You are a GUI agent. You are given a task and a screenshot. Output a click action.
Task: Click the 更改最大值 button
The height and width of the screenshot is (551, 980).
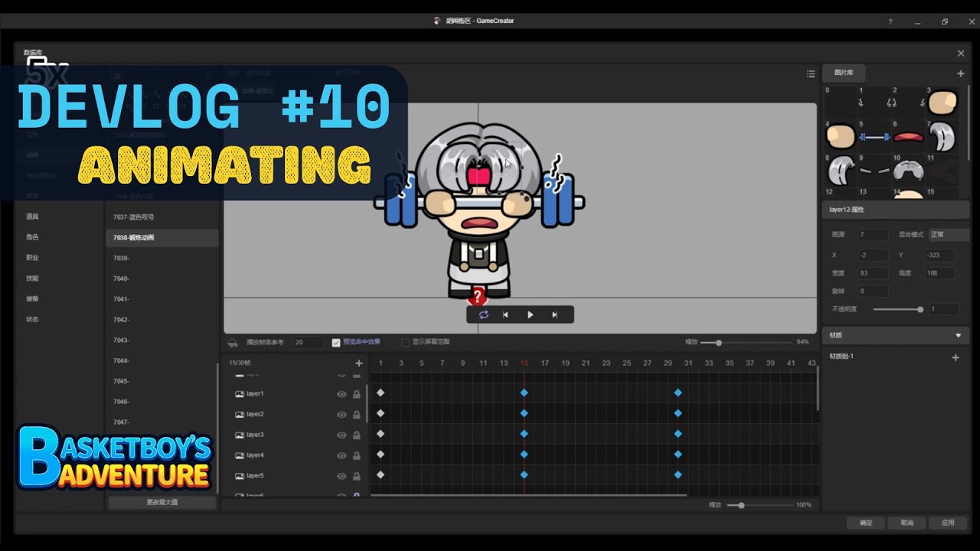pyautogui.click(x=162, y=503)
